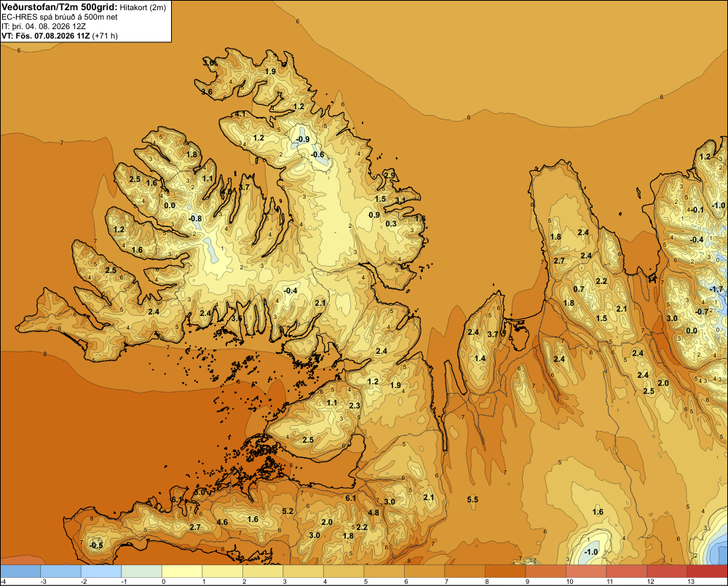The image size is (728, 586).
Task: Select the legend swatch between 7 and 8
Action: point(464,571)
